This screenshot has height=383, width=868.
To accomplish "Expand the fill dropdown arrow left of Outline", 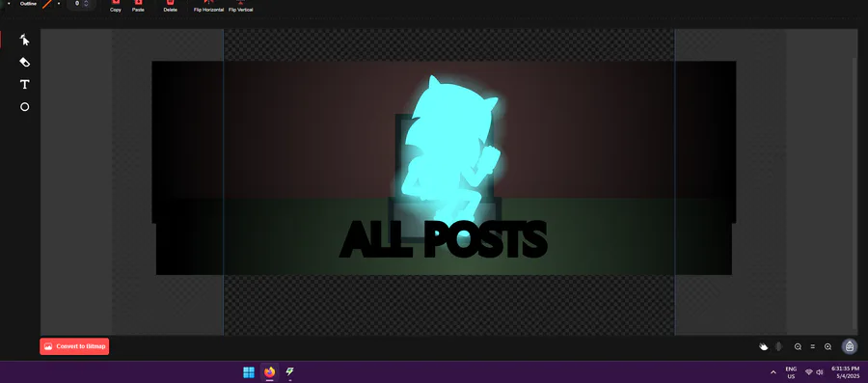I will pyautogui.click(x=9, y=4).
